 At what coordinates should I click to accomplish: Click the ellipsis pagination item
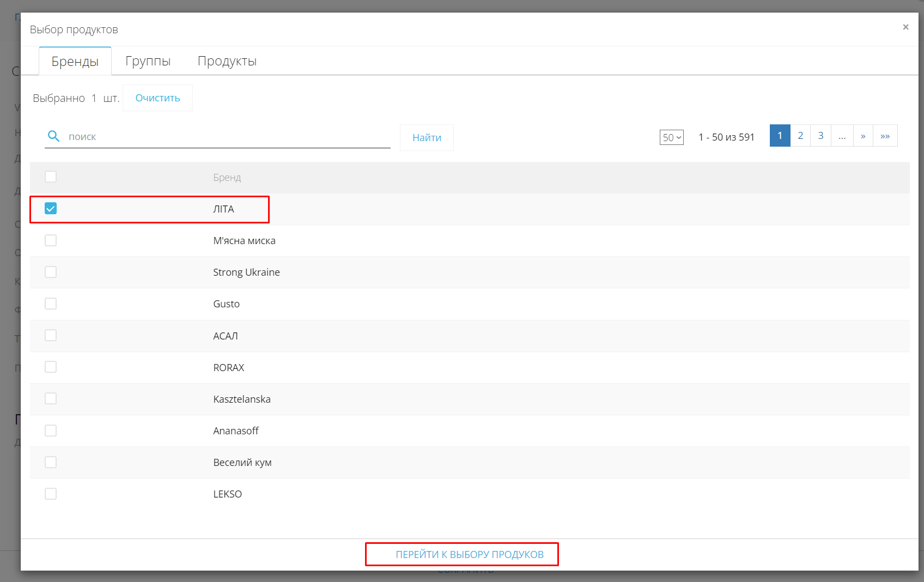[842, 136]
